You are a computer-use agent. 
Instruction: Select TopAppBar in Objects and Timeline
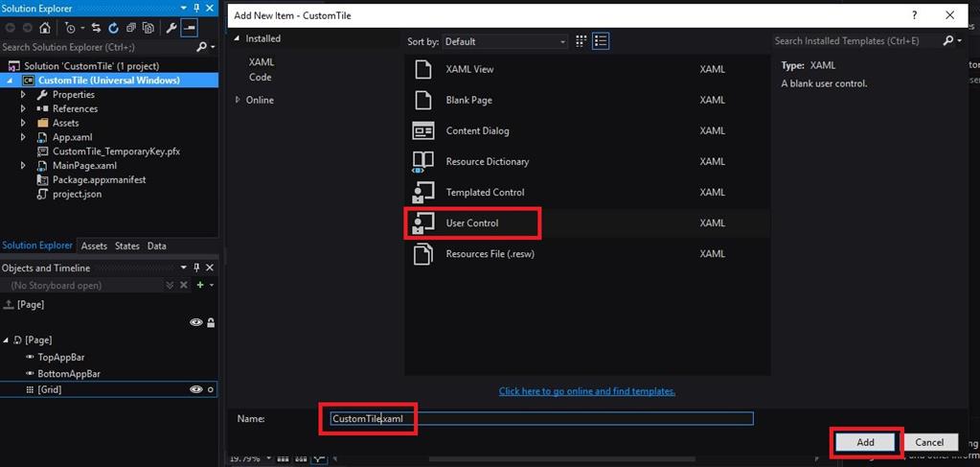[60, 357]
